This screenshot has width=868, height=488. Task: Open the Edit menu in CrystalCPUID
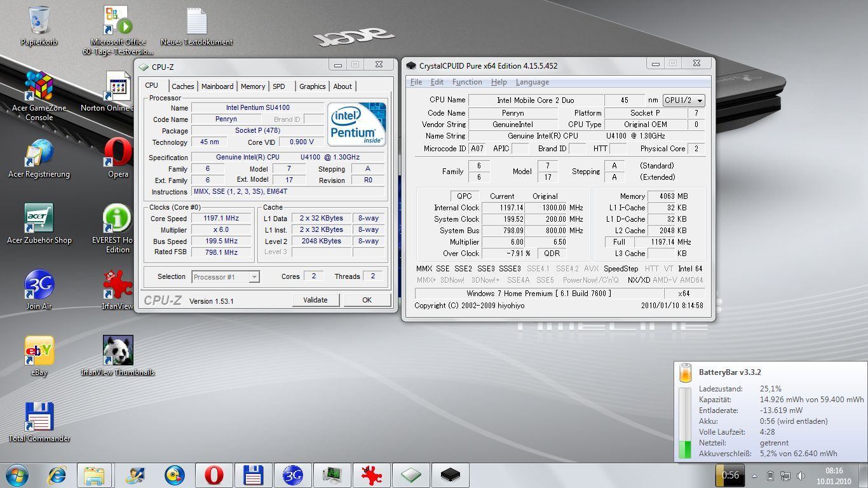point(437,82)
